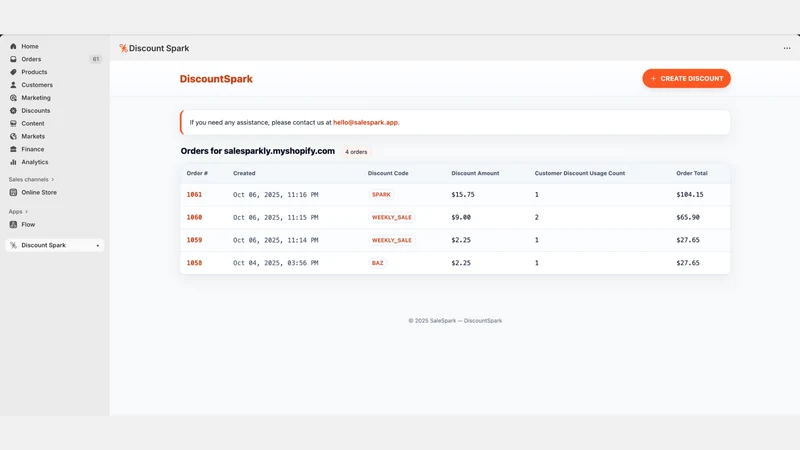
Task: Click date Oct 04, 2025, 03:56 PM
Action: coord(276,263)
